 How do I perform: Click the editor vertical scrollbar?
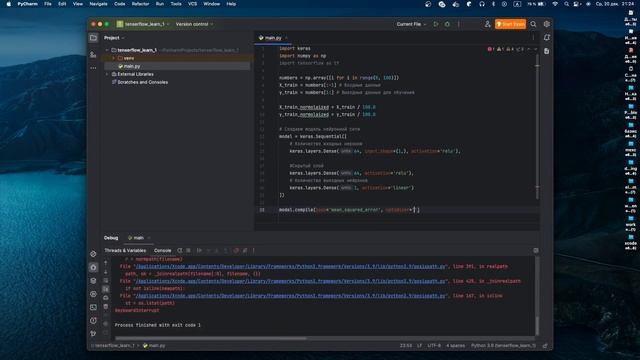(537, 127)
